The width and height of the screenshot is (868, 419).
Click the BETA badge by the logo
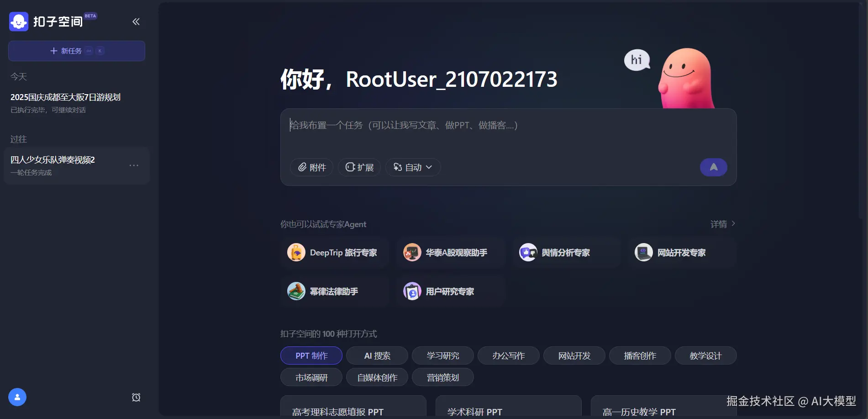point(90,16)
